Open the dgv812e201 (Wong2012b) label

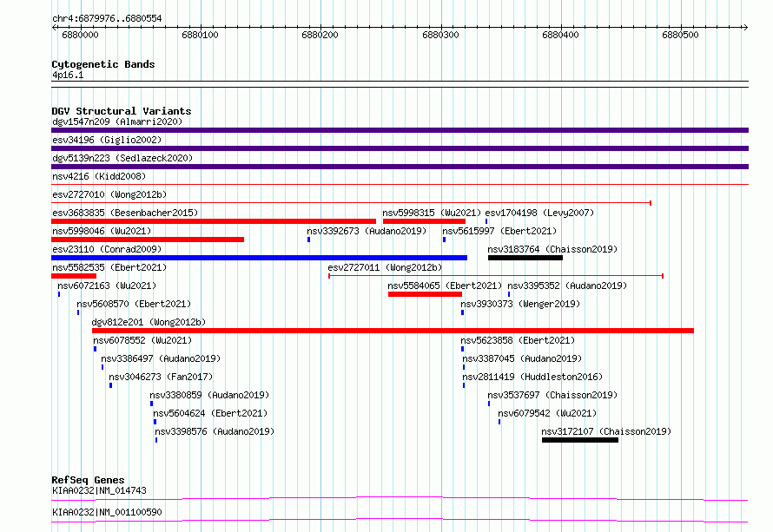point(149,322)
